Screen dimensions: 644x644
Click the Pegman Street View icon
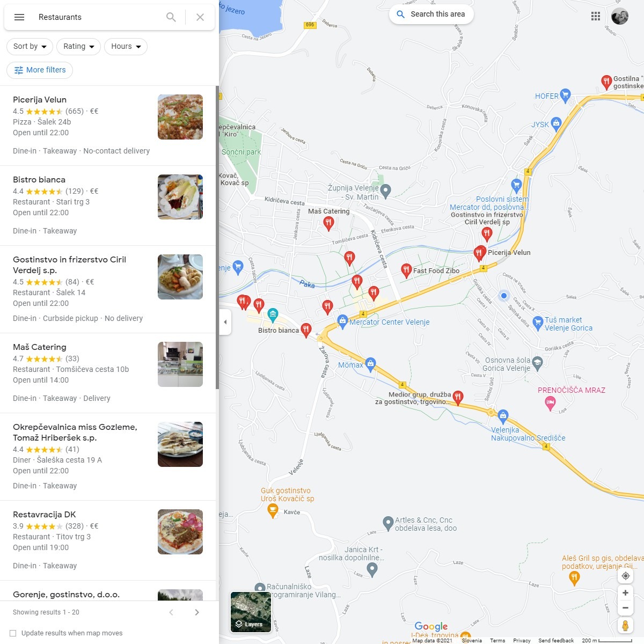point(625,626)
